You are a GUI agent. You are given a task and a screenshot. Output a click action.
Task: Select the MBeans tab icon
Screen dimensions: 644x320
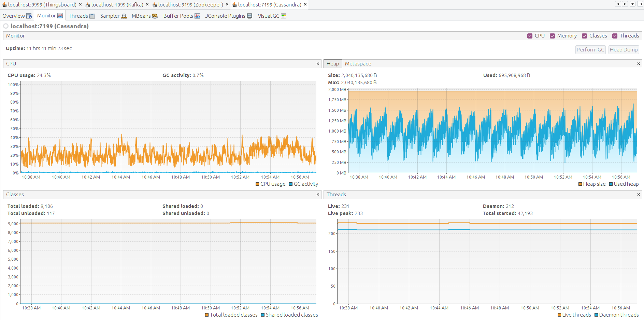155,16
